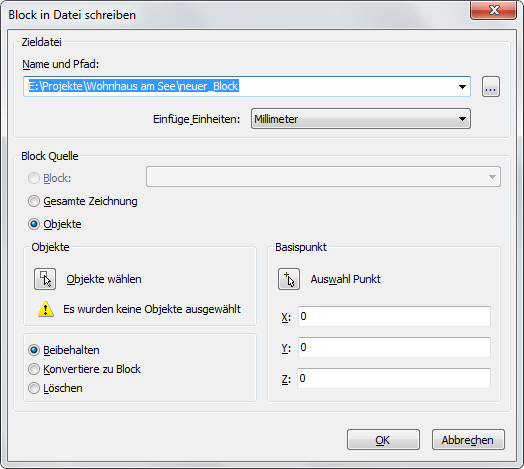Expand the Name und Pfad dropdown arrow
Image resolution: width=524 pixels, height=469 pixels.
coord(462,87)
